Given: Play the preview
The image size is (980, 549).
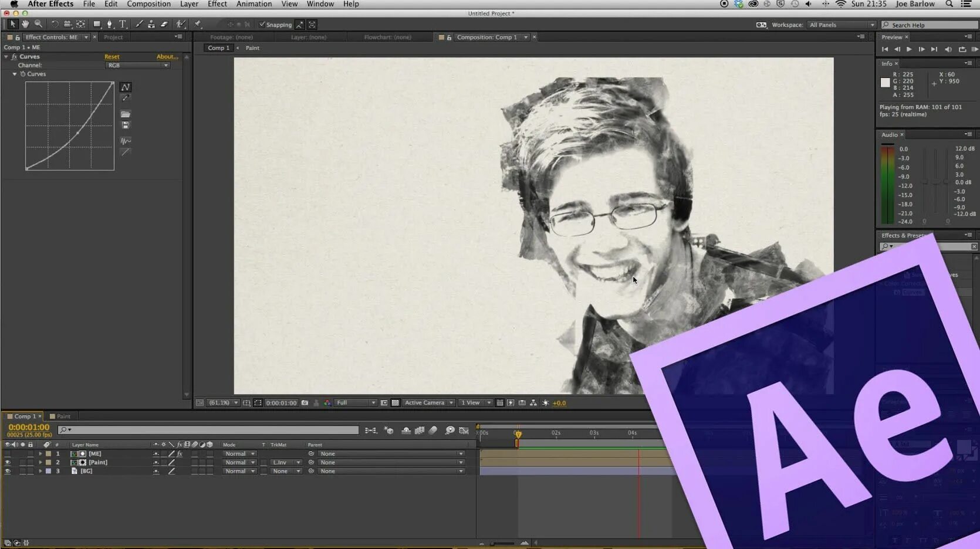Looking at the screenshot, I should [x=909, y=49].
